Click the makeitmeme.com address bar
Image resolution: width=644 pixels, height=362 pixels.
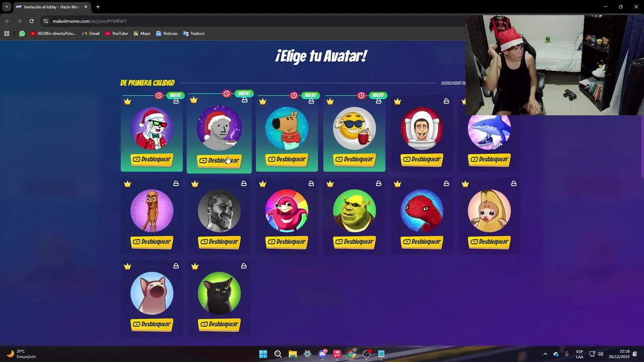point(252,21)
